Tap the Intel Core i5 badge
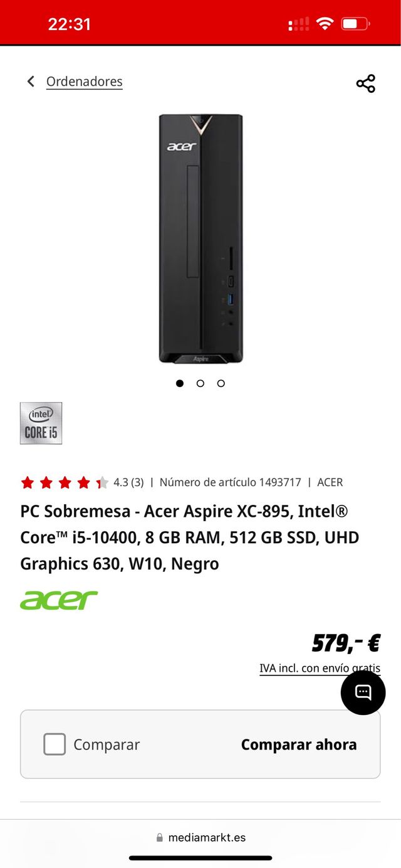The image size is (401, 868). click(x=41, y=423)
